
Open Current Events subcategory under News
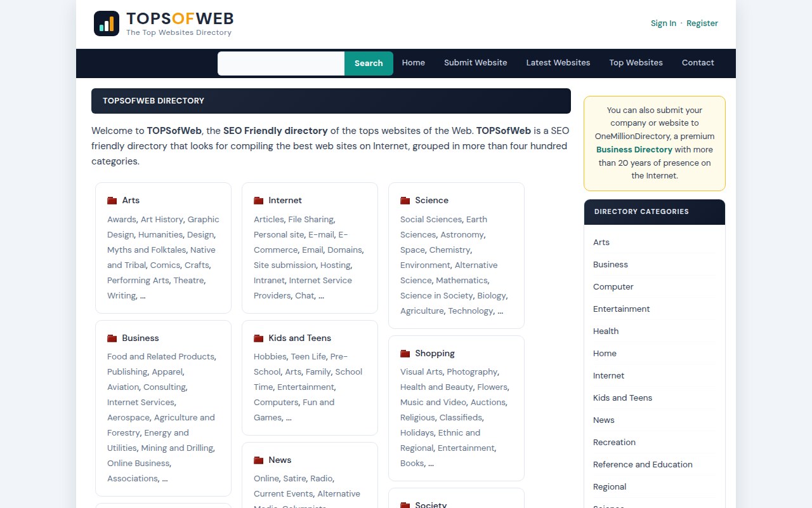[283, 494]
